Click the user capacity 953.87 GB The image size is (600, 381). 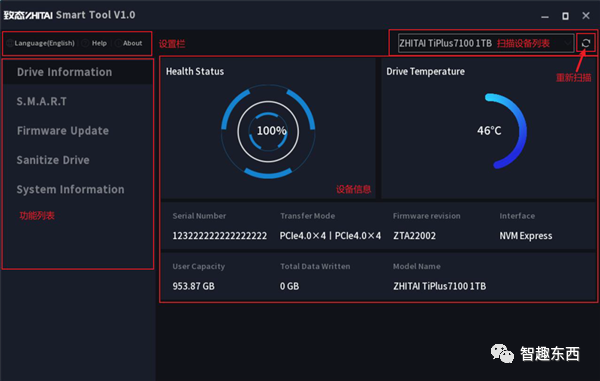click(x=194, y=286)
